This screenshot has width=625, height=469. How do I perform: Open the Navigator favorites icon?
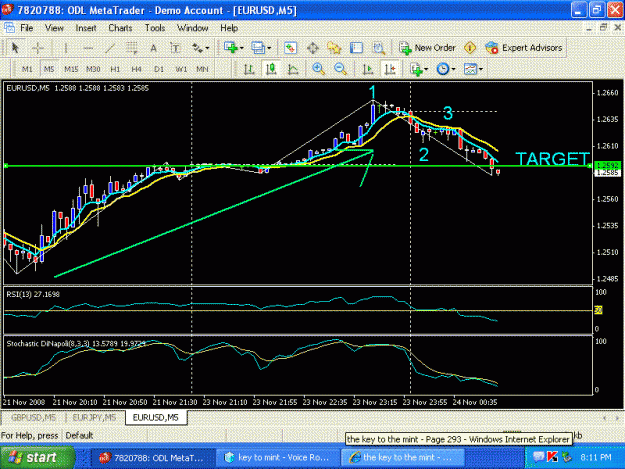[x=334, y=48]
